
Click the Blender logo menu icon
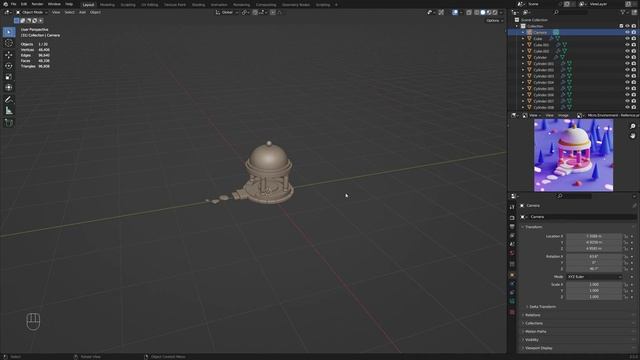[5, 4]
